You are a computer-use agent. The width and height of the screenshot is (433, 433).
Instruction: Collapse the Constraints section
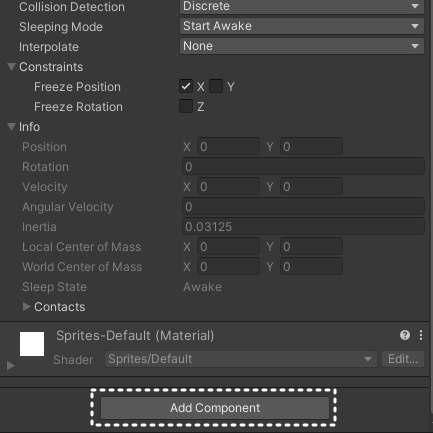[x=11, y=67]
